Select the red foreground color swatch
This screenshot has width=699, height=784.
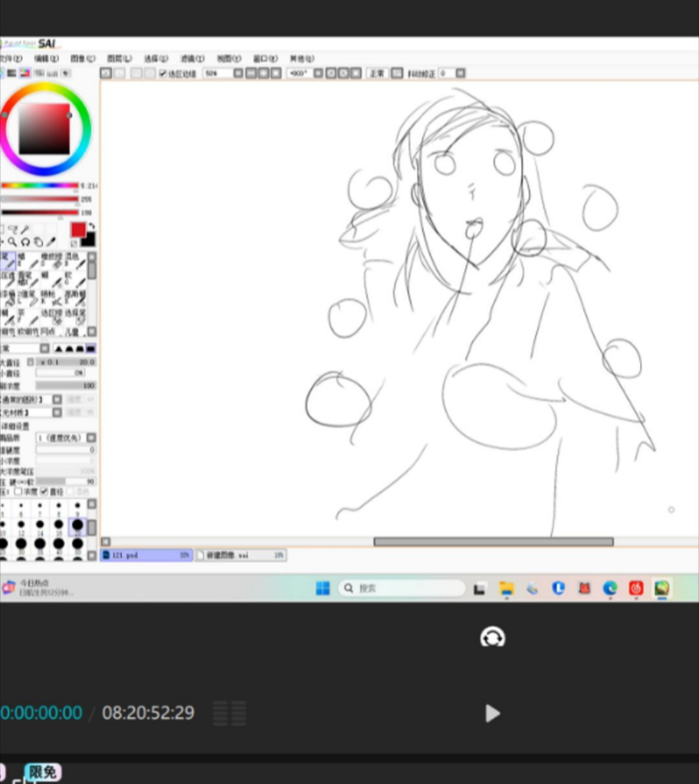click(78, 230)
